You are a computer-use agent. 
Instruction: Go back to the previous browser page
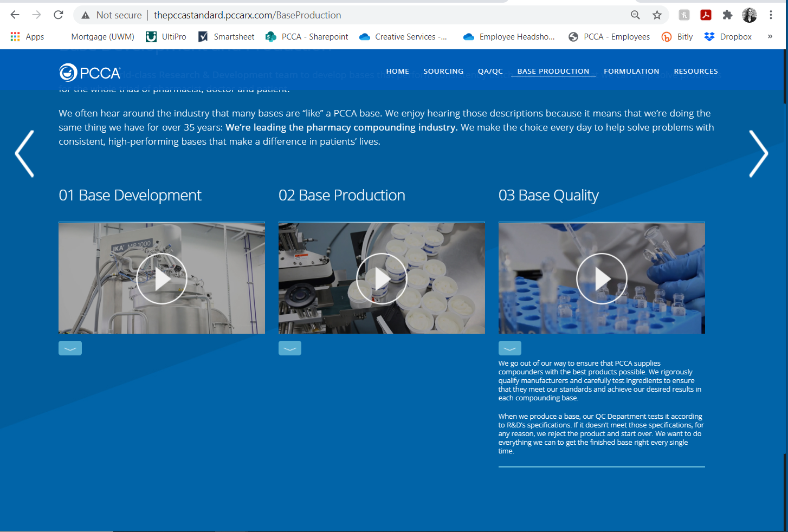pyautogui.click(x=15, y=15)
